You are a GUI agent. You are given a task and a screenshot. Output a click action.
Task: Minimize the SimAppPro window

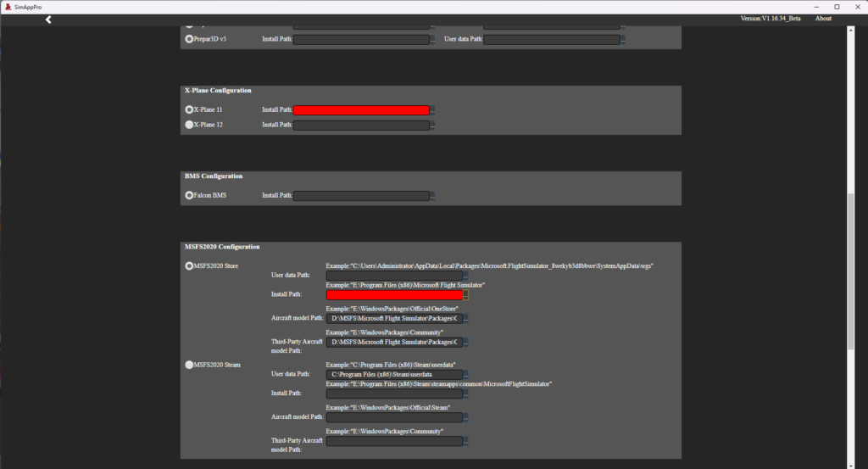(816, 7)
